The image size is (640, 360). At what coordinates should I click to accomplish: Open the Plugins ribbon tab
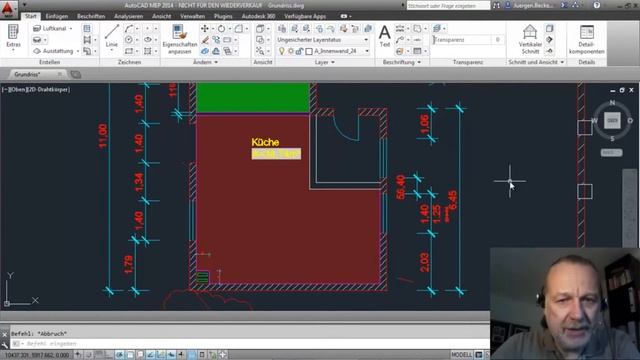[223, 16]
